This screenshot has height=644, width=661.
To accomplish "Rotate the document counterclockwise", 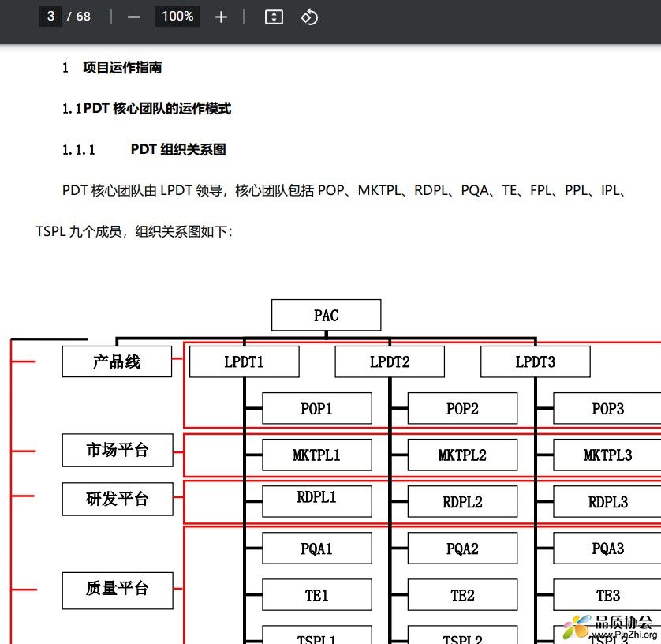I will (x=309, y=17).
